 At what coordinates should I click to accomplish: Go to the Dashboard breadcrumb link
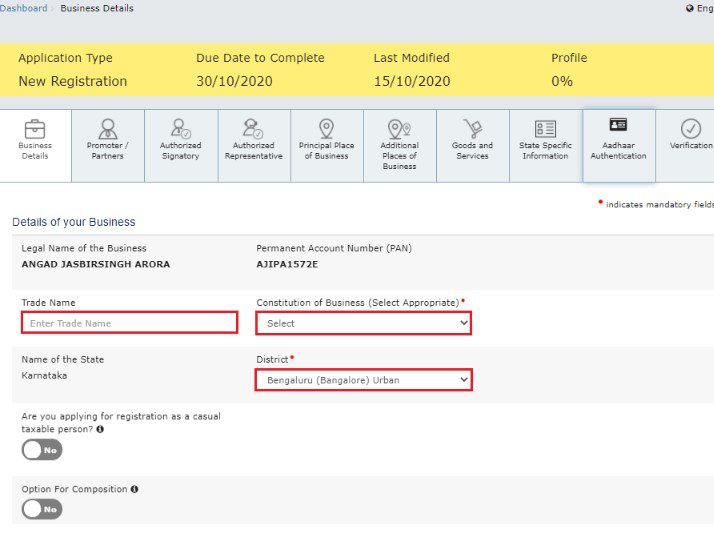click(24, 8)
